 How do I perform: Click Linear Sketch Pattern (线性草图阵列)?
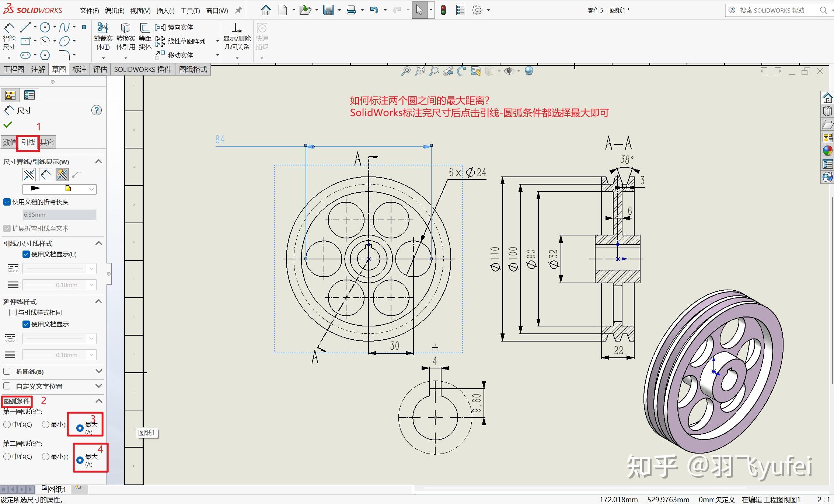coord(181,41)
